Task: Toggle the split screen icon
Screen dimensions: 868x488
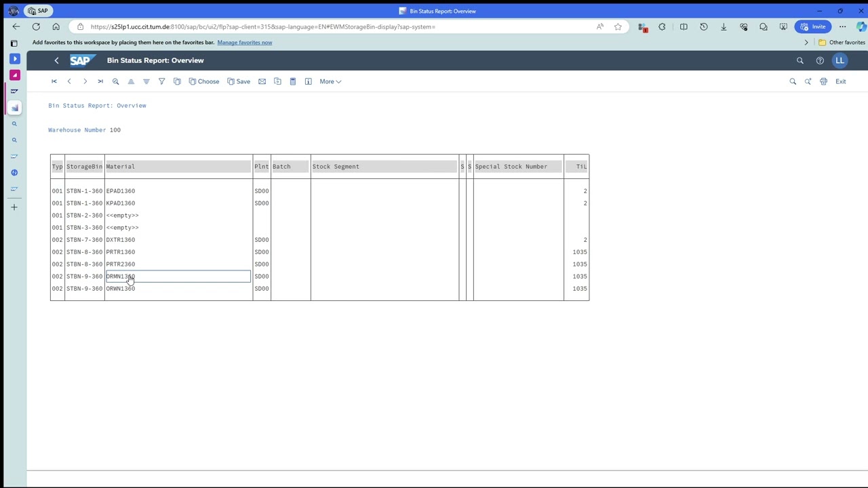Action: pos(684,26)
